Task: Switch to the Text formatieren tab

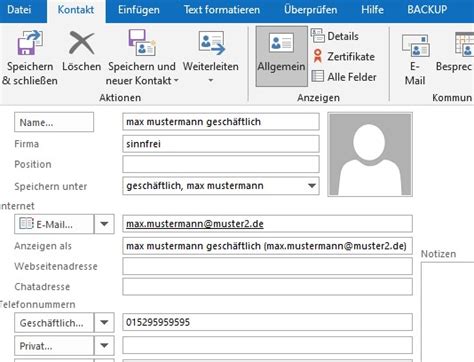Action: click(222, 10)
